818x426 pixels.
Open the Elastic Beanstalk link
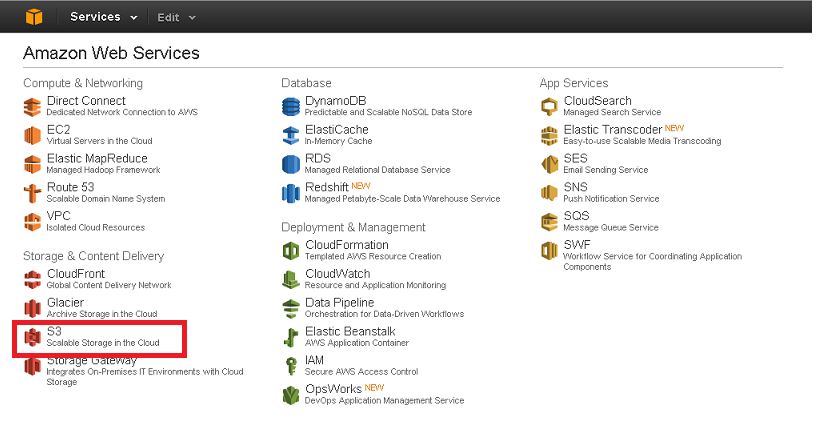point(350,331)
